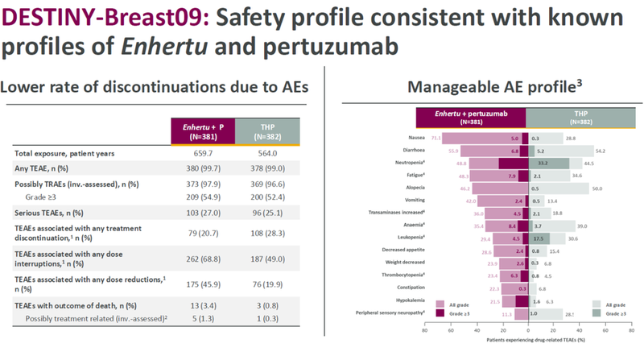Click the 'Manageable AE profile' heading
Viewport: 644px width, 352px height.
point(493,85)
